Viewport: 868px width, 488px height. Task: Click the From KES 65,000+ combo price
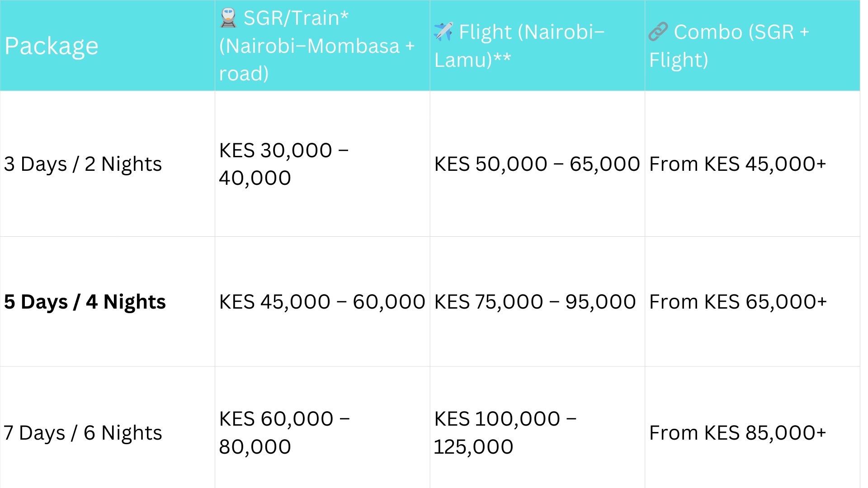pyautogui.click(x=738, y=302)
